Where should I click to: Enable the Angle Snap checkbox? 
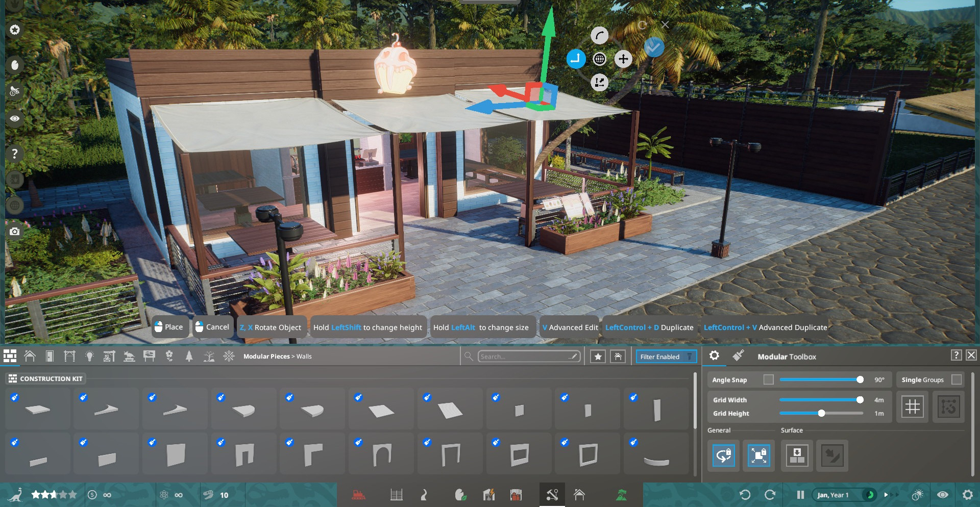click(768, 379)
